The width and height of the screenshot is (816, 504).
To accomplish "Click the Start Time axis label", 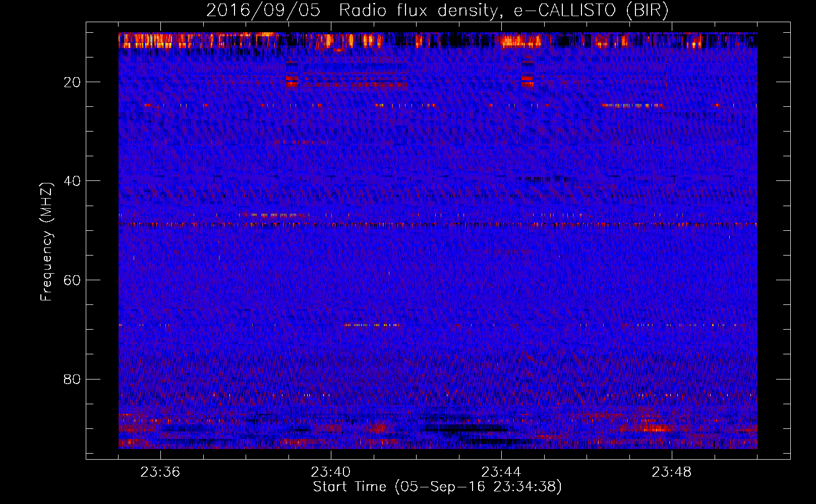I will pos(437,487).
